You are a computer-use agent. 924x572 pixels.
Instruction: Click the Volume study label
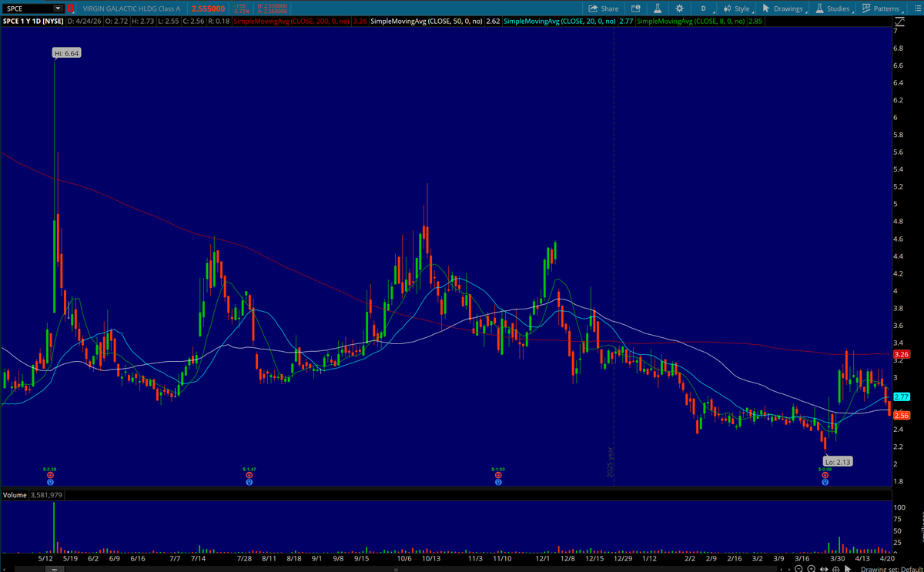(15, 495)
